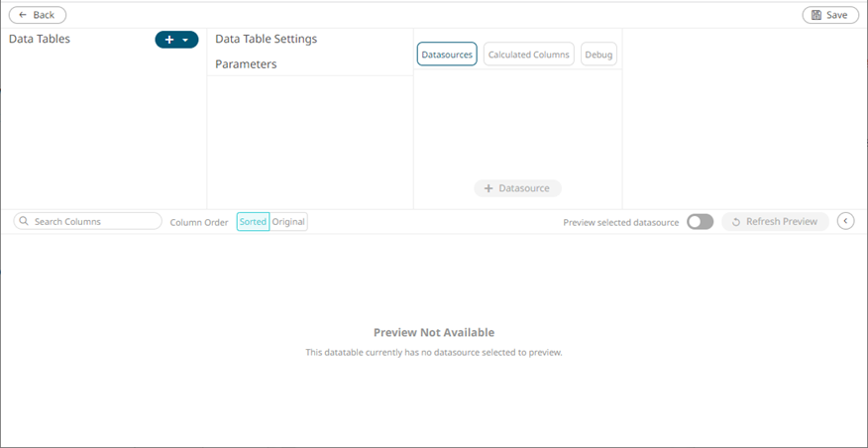Switch to the Calculated Columns tab
Viewport: 868px width, 448px height.
click(x=528, y=55)
